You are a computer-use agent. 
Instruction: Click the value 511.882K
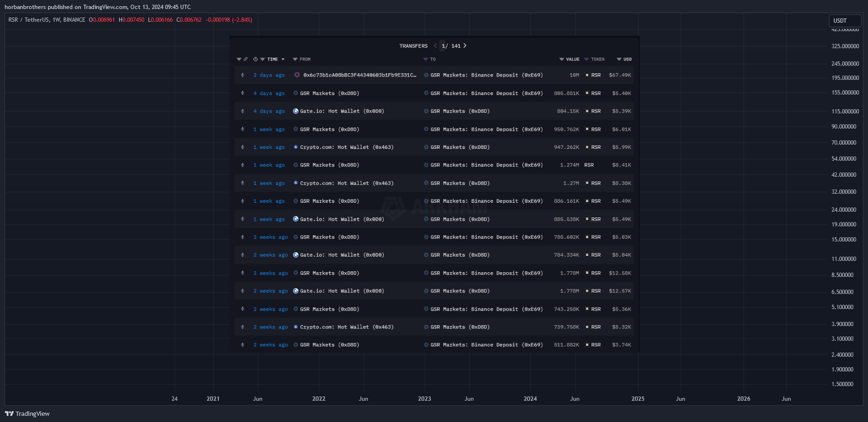click(x=567, y=345)
